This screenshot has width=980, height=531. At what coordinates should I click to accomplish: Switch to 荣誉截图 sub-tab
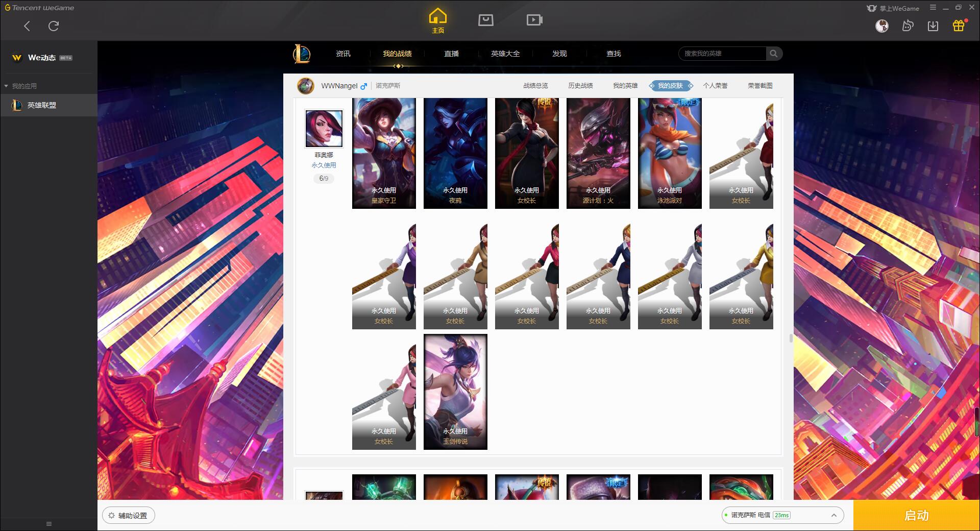[x=760, y=86]
